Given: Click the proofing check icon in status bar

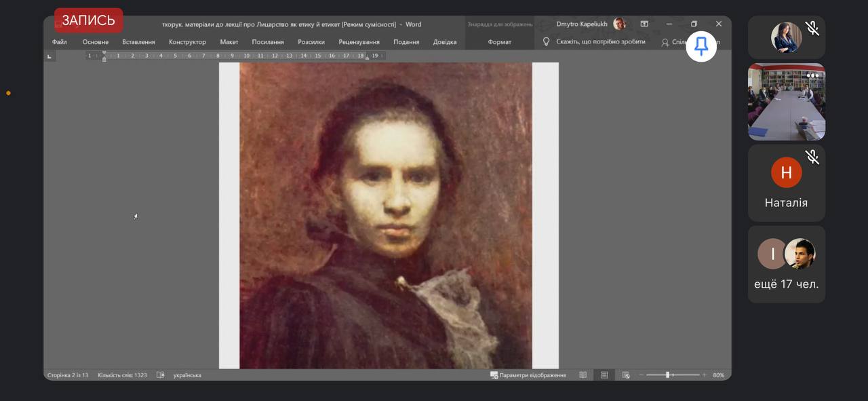Looking at the screenshot, I should [161, 375].
